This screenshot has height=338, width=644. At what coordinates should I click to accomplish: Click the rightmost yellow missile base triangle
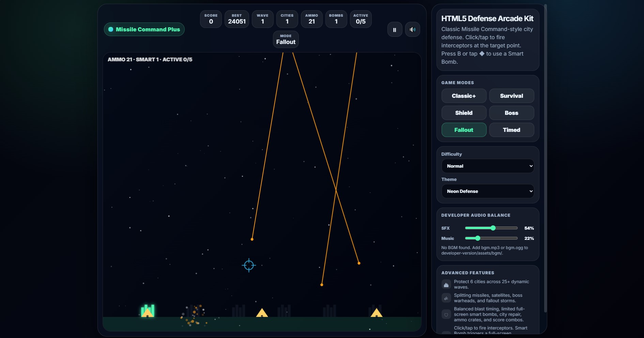point(376,313)
